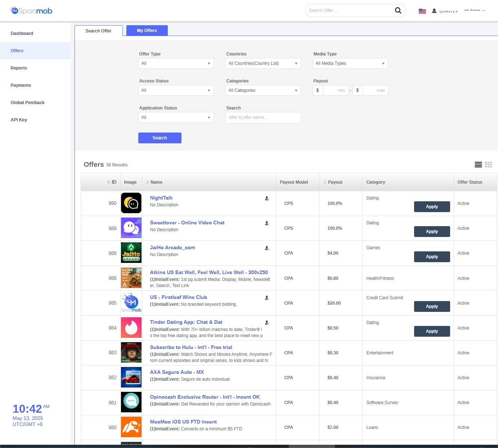This screenshot has height=448, width=498.
Task: Click the Credit Card Submit category text
Action: pos(385,298)
